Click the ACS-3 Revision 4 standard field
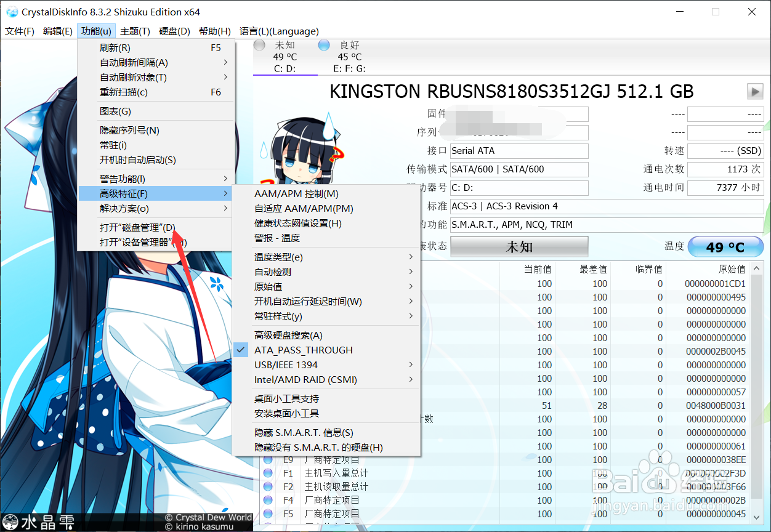 coord(607,206)
